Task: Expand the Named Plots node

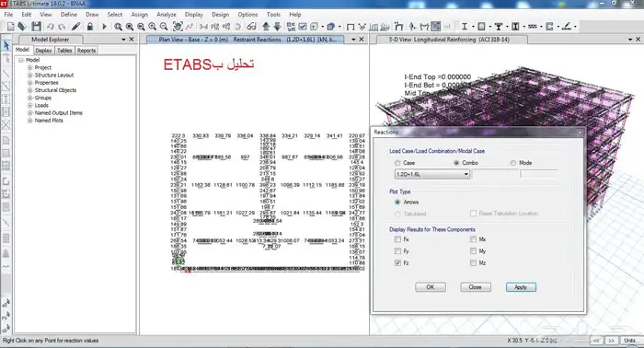Action: click(29, 121)
